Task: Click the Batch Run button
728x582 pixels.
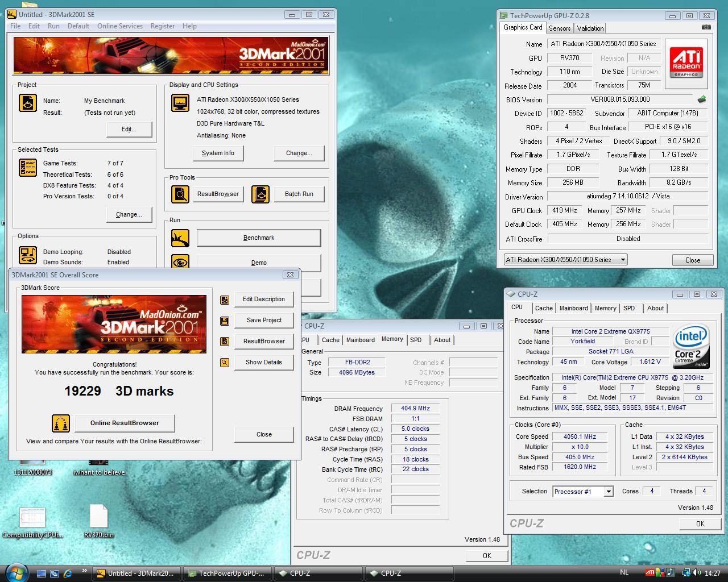Action: tap(299, 194)
